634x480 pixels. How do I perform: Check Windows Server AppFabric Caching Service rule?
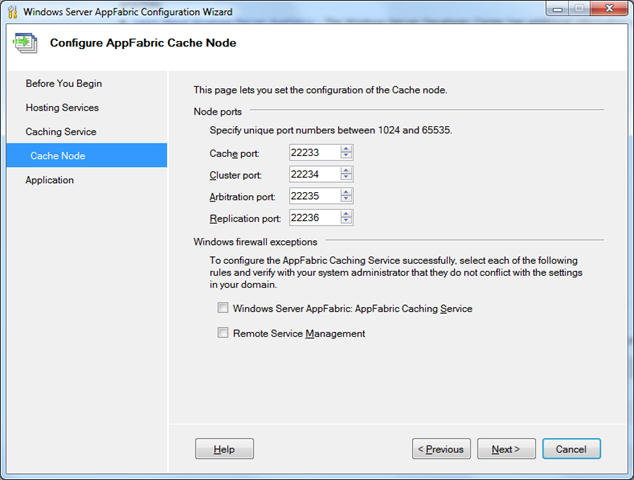pyautogui.click(x=223, y=308)
